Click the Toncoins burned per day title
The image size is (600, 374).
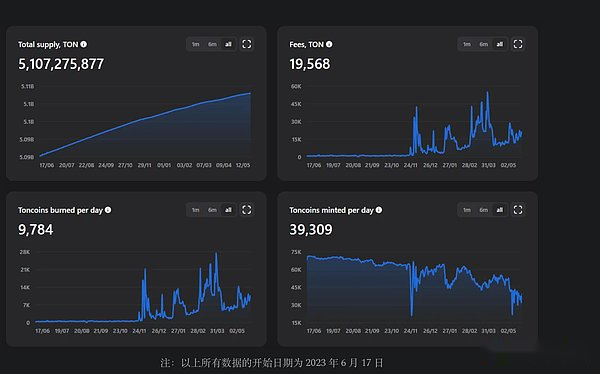tap(60, 210)
